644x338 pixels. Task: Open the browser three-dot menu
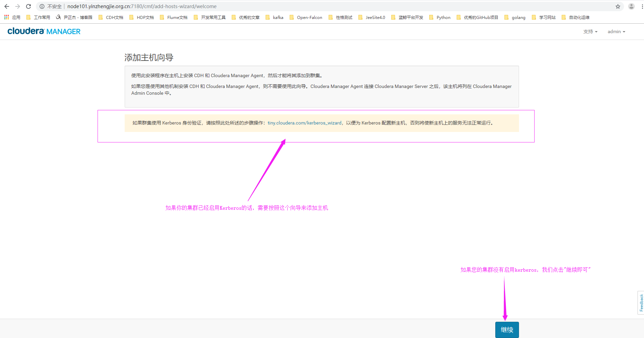[642, 6]
